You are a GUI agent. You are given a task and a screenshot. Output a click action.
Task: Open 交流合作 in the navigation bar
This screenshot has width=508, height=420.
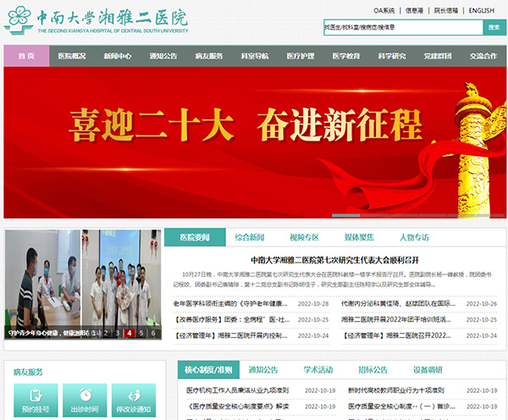[x=483, y=56]
